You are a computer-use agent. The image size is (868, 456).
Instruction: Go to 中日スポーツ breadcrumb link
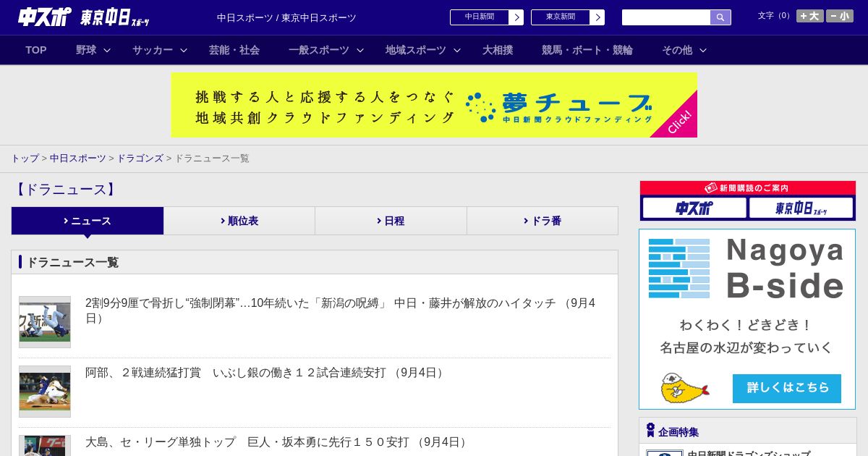tap(78, 159)
